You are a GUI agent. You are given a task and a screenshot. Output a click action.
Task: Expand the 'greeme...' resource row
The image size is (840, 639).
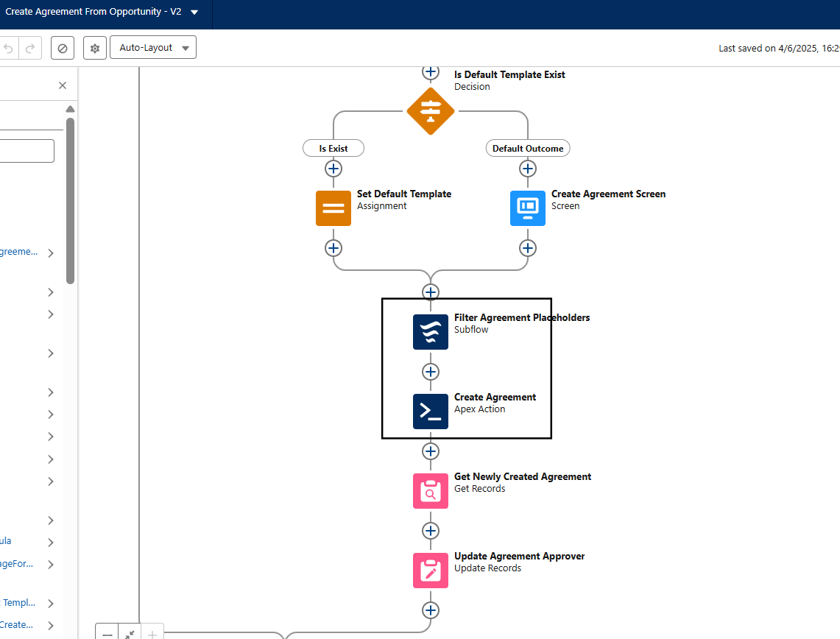tap(51, 253)
